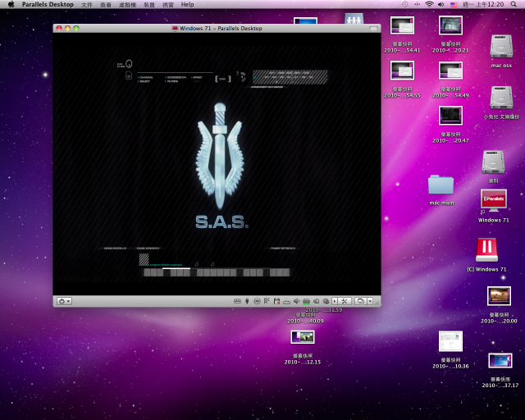Screen dimensions: 525x420
Task: Open the view mode dropdown arrow
Action: 370,301
